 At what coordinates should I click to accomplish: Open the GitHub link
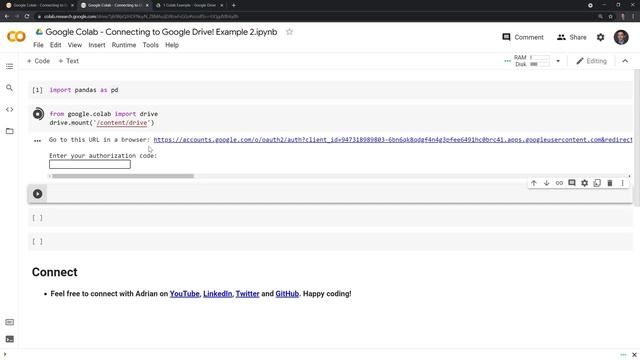pos(287,293)
